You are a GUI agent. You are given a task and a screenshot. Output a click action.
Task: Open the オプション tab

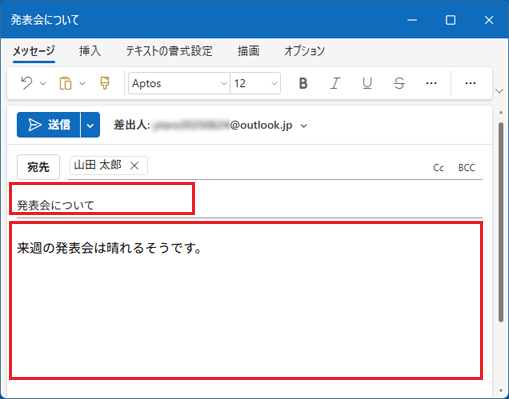click(x=304, y=51)
